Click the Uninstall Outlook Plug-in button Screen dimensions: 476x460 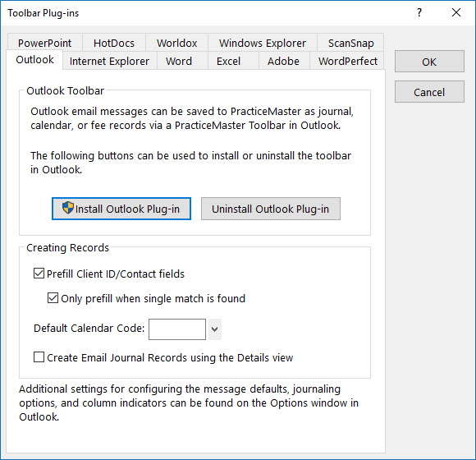coord(271,209)
